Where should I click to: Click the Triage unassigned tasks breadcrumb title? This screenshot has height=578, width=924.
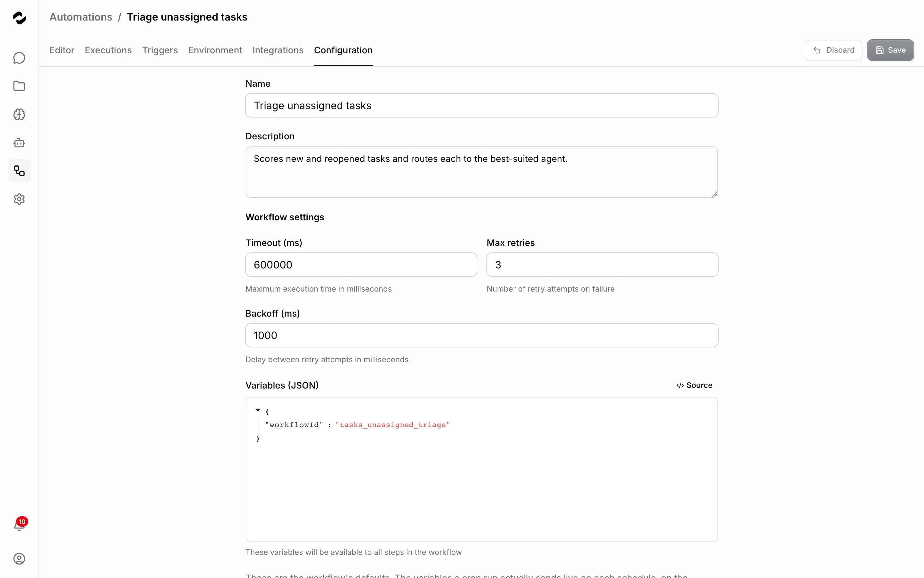pyautogui.click(x=187, y=17)
